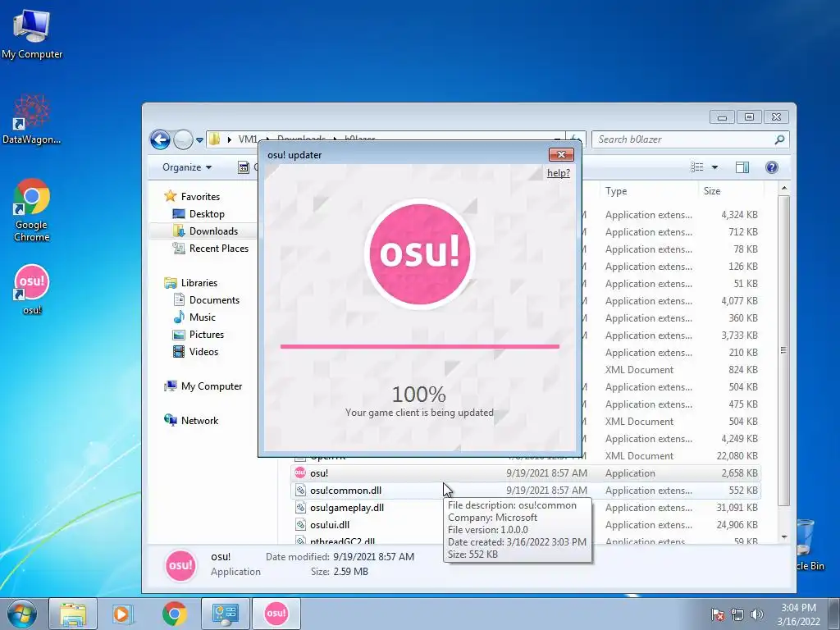Open recent pages dropdown arrow in Explorer
840x630 pixels.
click(200, 139)
